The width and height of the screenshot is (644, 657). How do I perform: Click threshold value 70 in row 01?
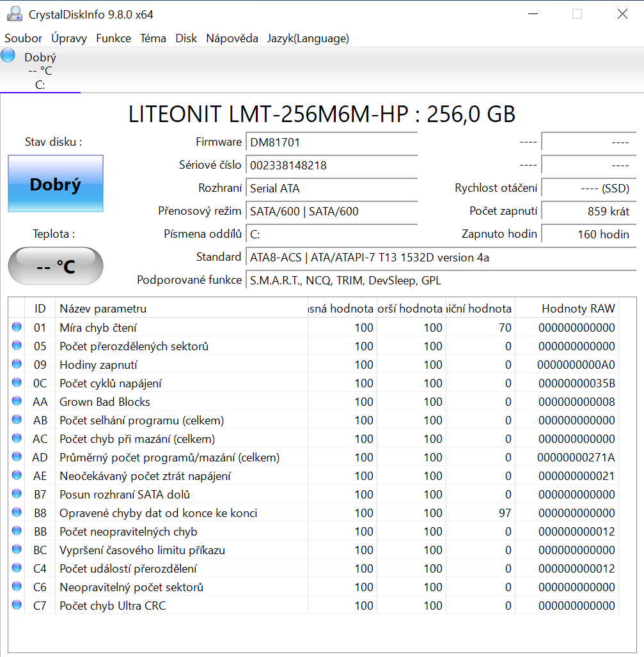click(505, 327)
